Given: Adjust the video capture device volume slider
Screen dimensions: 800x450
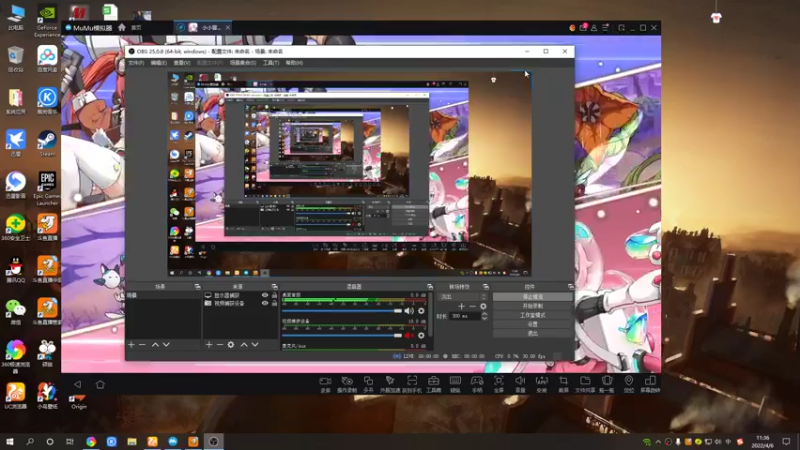Looking at the screenshot, I should point(342,335).
